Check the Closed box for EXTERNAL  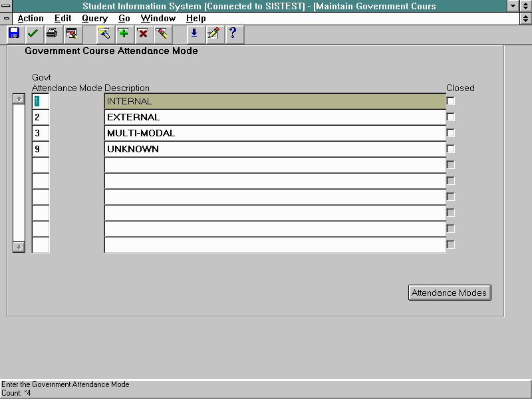click(x=451, y=117)
